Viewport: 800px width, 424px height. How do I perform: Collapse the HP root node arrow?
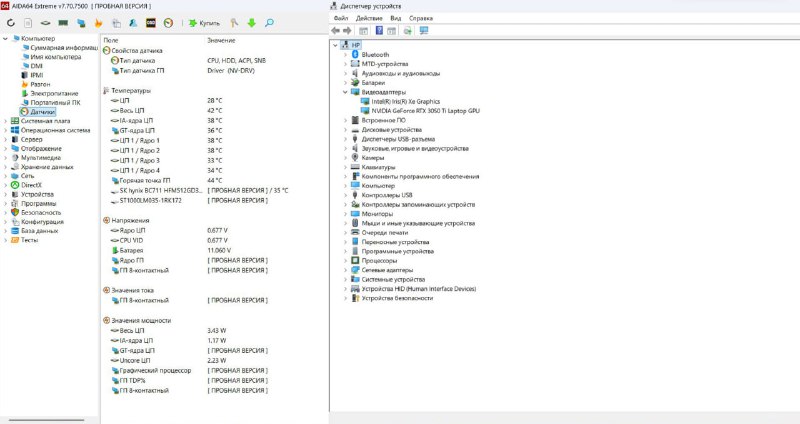[x=335, y=45]
